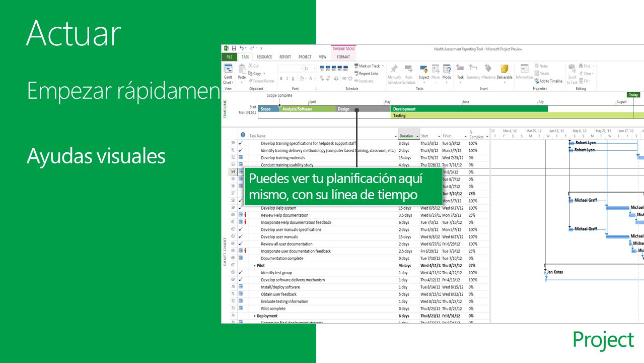
Task: Open the Duration column filter dropdown
Action: pyautogui.click(x=417, y=136)
